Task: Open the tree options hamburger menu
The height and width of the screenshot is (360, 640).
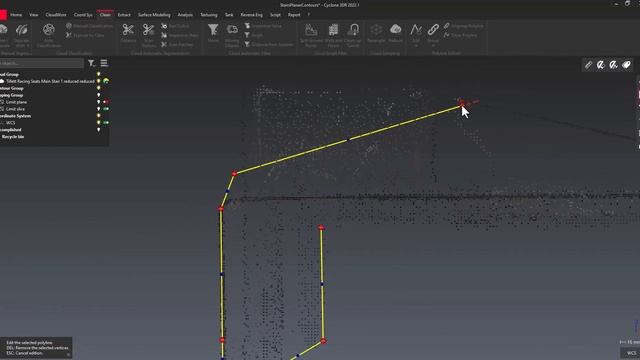Action: [104, 63]
